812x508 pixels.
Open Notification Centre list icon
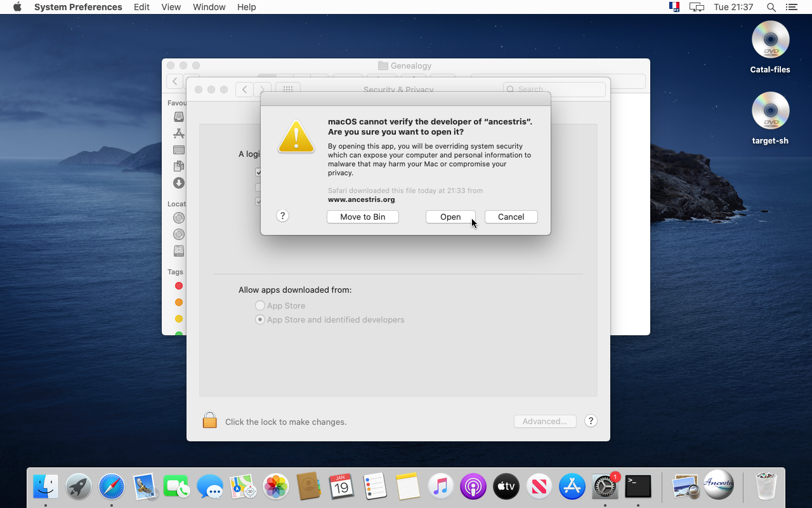791,7
